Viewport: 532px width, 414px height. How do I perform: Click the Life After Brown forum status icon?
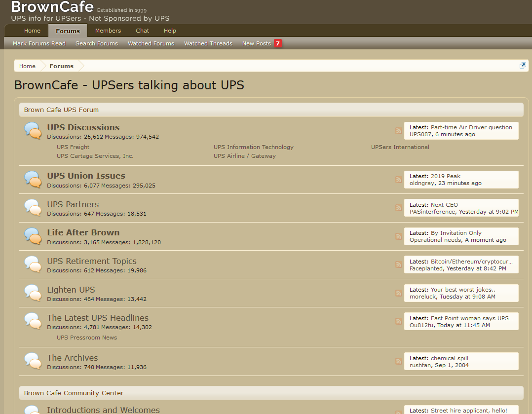pyautogui.click(x=33, y=236)
